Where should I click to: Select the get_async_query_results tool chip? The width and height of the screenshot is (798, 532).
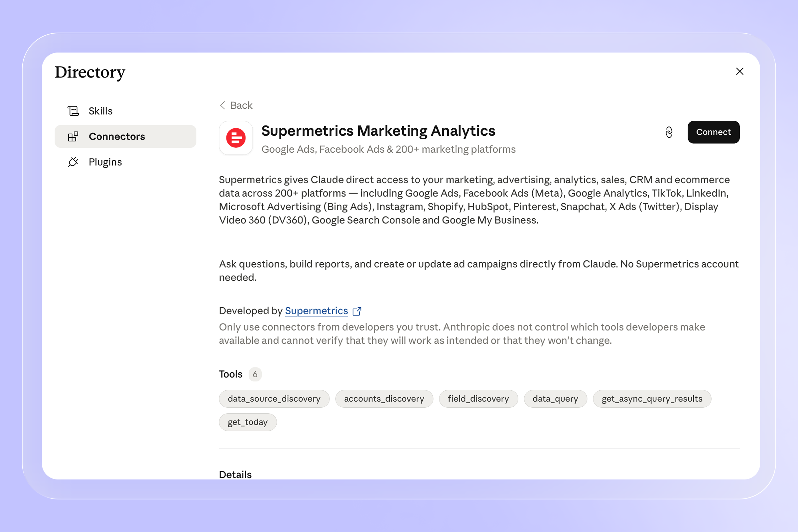pyautogui.click(x=652, y=399)
